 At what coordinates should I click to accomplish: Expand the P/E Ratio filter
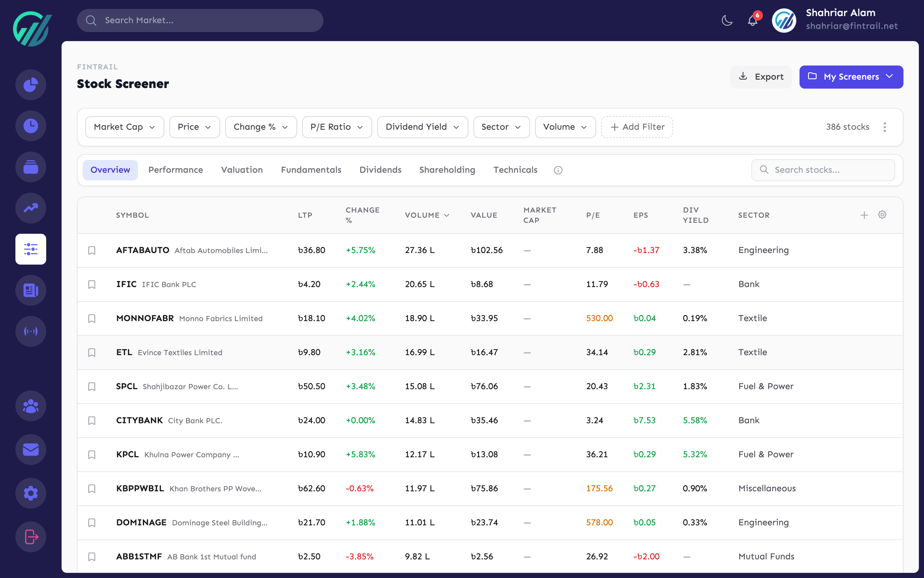click(x=337, y=127)
